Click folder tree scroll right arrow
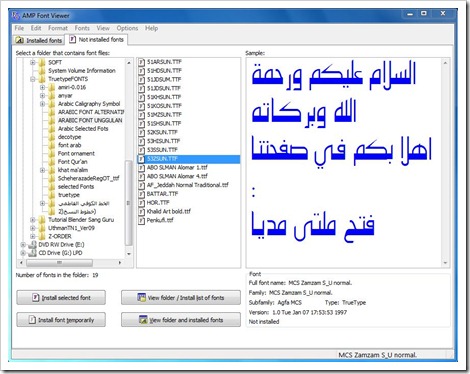Image resolution: width=470 pixels, height=374 pixels. tap(120, 263)
